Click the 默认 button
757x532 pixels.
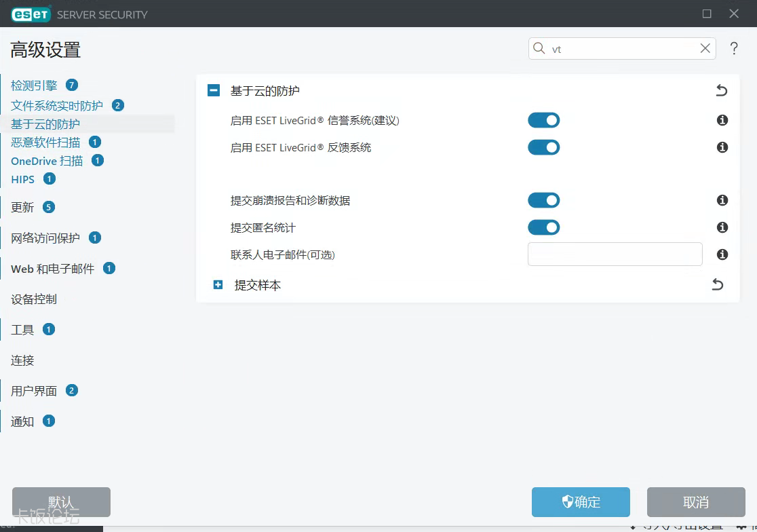[x=61, y=502]
